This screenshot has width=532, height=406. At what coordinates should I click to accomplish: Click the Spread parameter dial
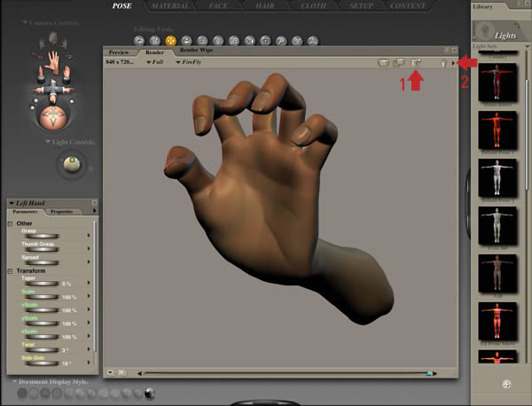(x=42, y=262)
